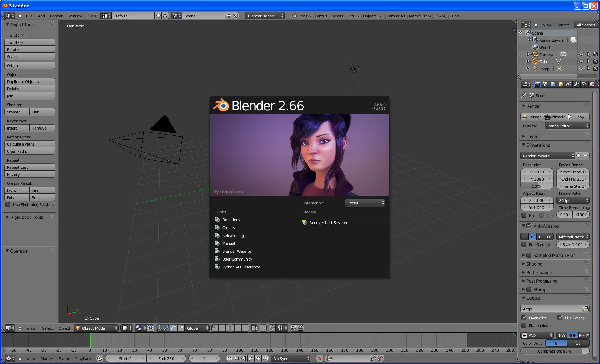Toggle proportional editing circle icon
600x364 pixels.
coord(263,328)
